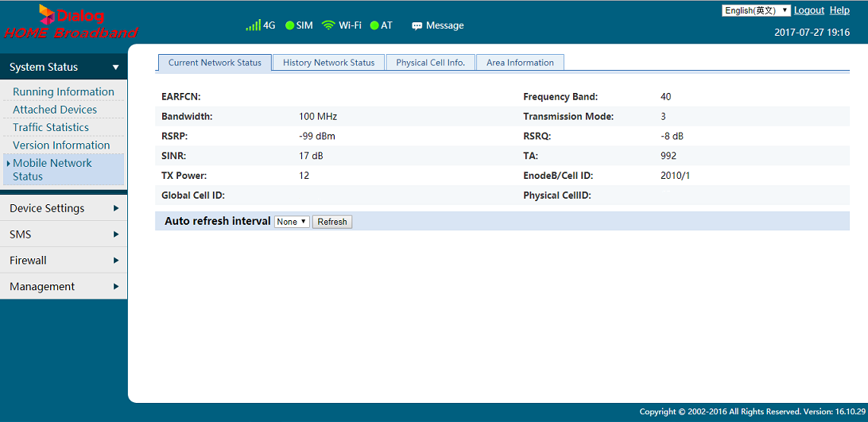Click the Global Cell ID label
868x422 pixels.
coord(192,196)
